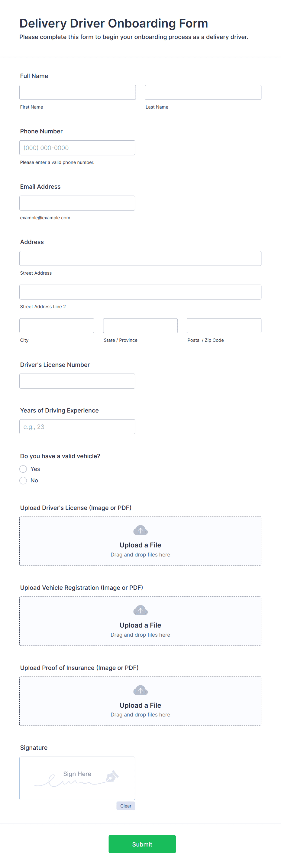The image size is (281, 868).
Task: Select No for valid vehicle
Action: pos(23,481)
